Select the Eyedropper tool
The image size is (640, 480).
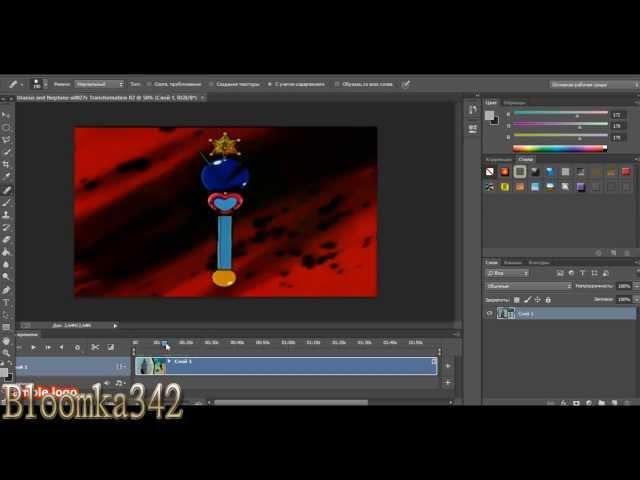[6, 177]
